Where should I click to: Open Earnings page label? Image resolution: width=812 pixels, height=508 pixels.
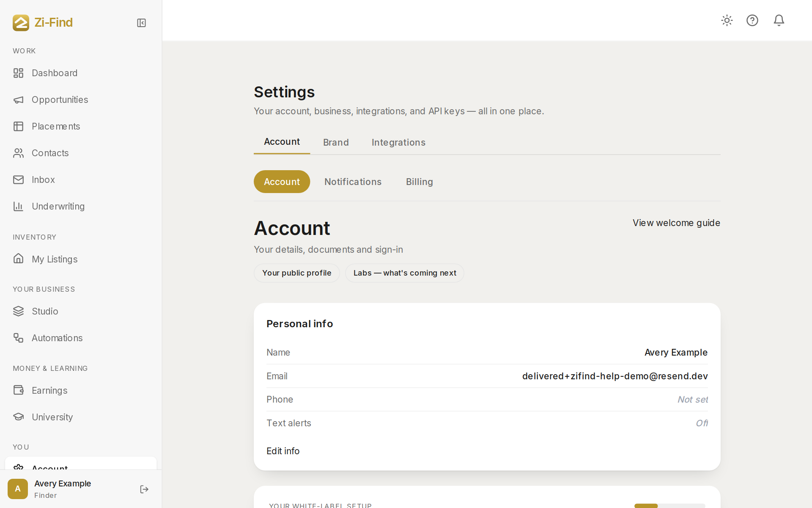coord(49,391)
